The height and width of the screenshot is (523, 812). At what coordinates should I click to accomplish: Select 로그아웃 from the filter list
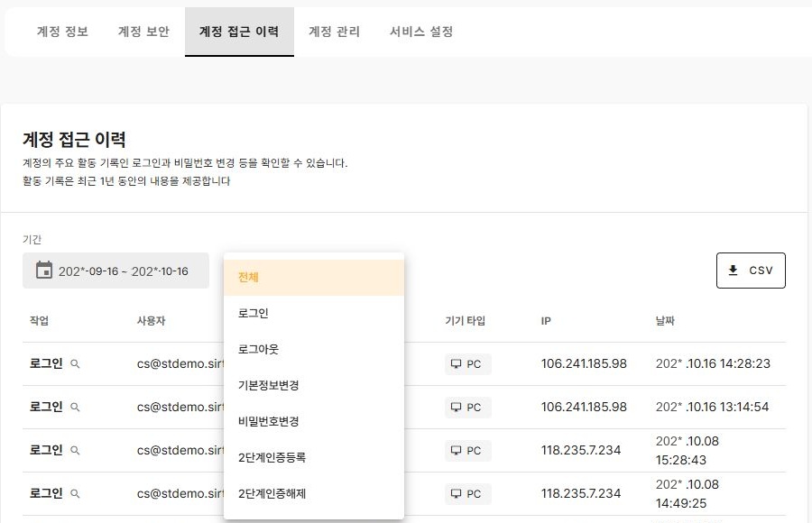[x=314, y=350]
